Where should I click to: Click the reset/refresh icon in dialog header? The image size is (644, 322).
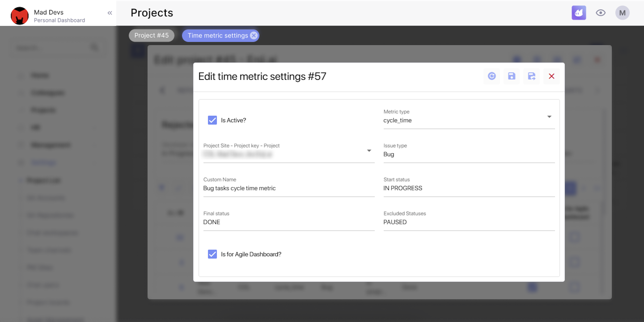tap(491, 76)
